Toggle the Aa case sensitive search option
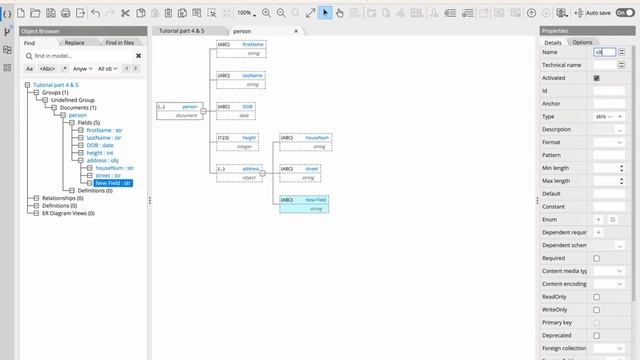Viewport: 640px width, 360px height. click(29, 69)
